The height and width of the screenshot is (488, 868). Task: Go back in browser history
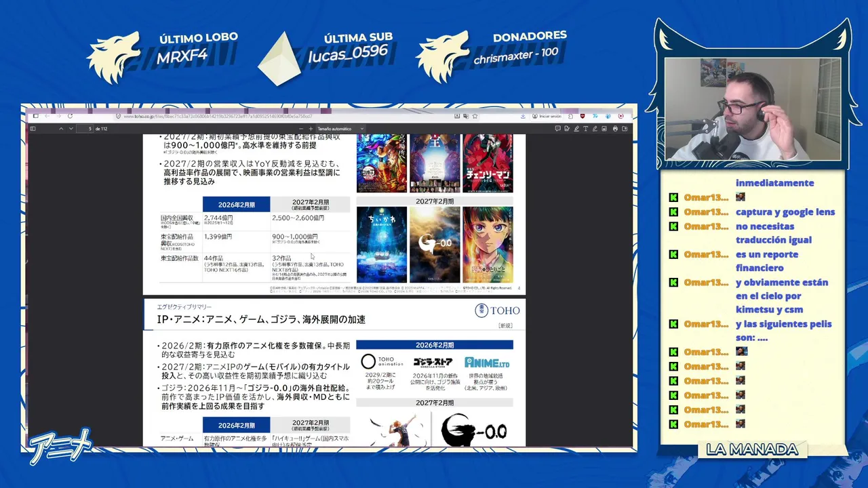(x=47, y=116)
